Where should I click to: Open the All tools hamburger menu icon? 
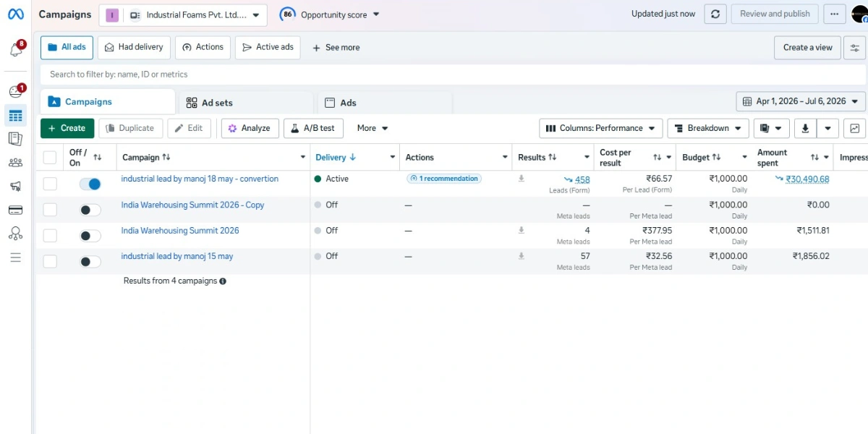pyautogui.click(x=15, y=258)
